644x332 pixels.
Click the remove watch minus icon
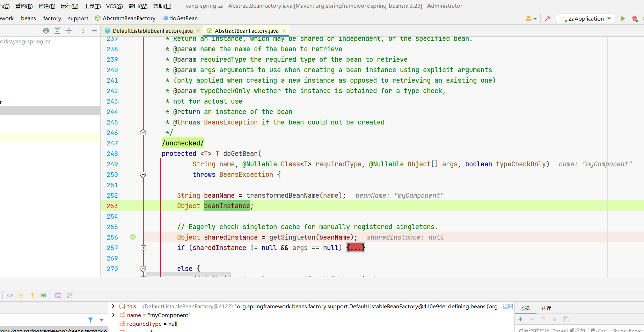(x=532, y=319)
